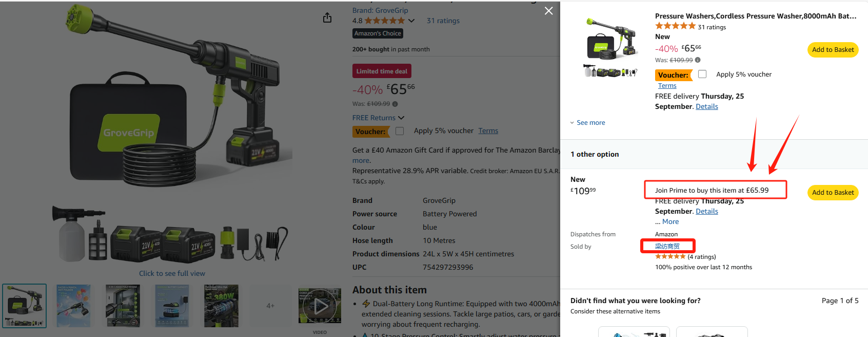
Task: Select the 380W power thumbnail
Action: [x=221, y=306]
